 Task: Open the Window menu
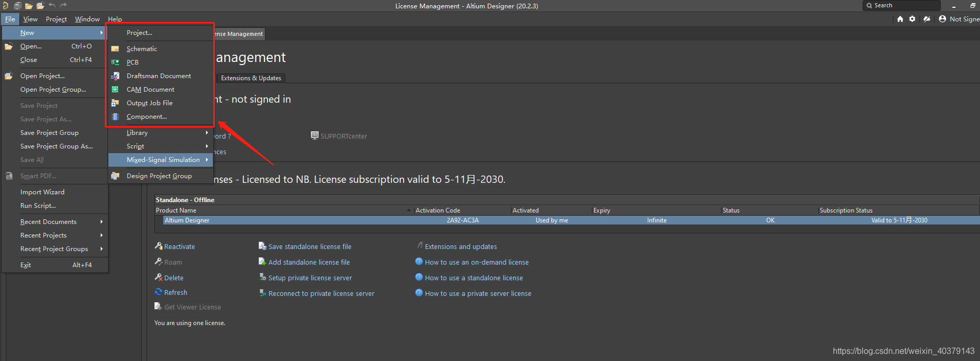87,19
